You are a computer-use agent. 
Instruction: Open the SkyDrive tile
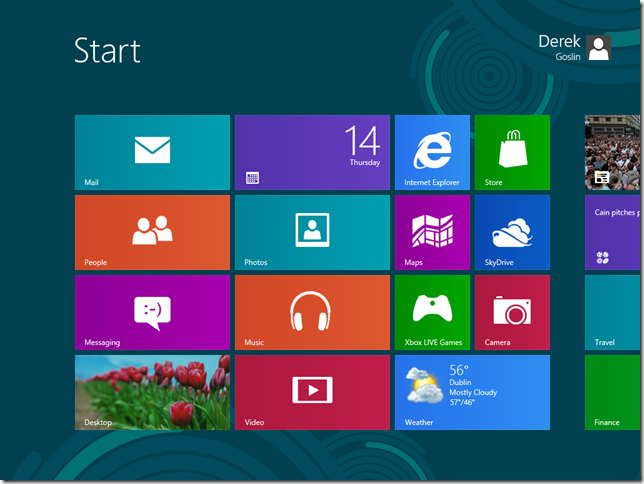point(512,233)
